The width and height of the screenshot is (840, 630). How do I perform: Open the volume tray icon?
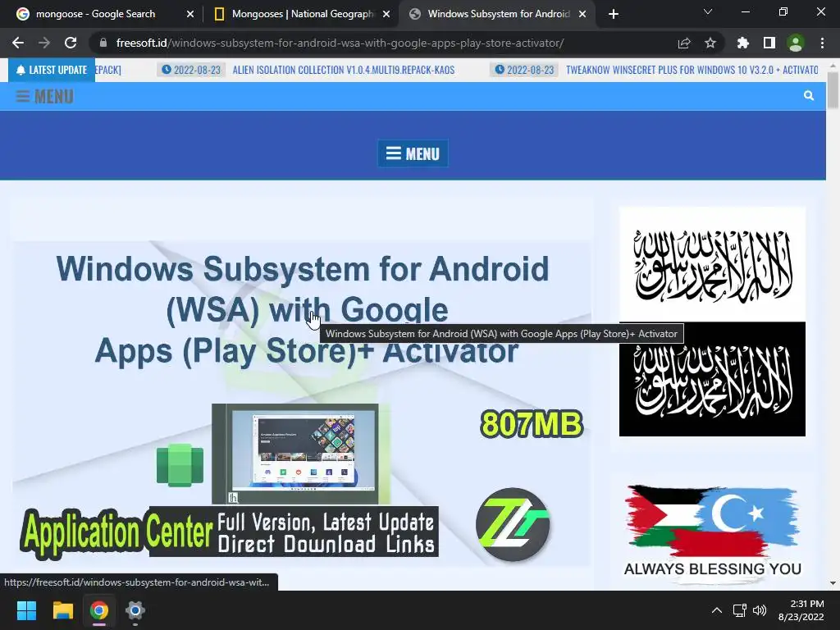coord(760,610)
